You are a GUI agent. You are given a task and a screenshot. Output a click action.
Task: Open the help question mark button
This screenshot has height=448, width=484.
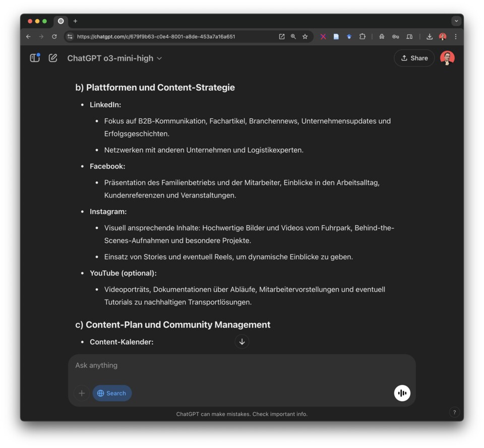[454, 412]
